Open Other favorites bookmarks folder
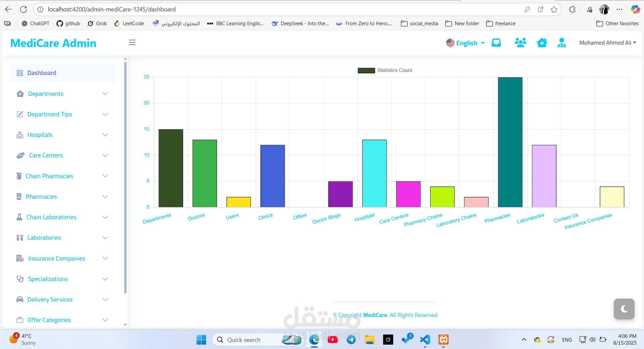The width and height of the screenshot is (644, 349). coord(617,24)
